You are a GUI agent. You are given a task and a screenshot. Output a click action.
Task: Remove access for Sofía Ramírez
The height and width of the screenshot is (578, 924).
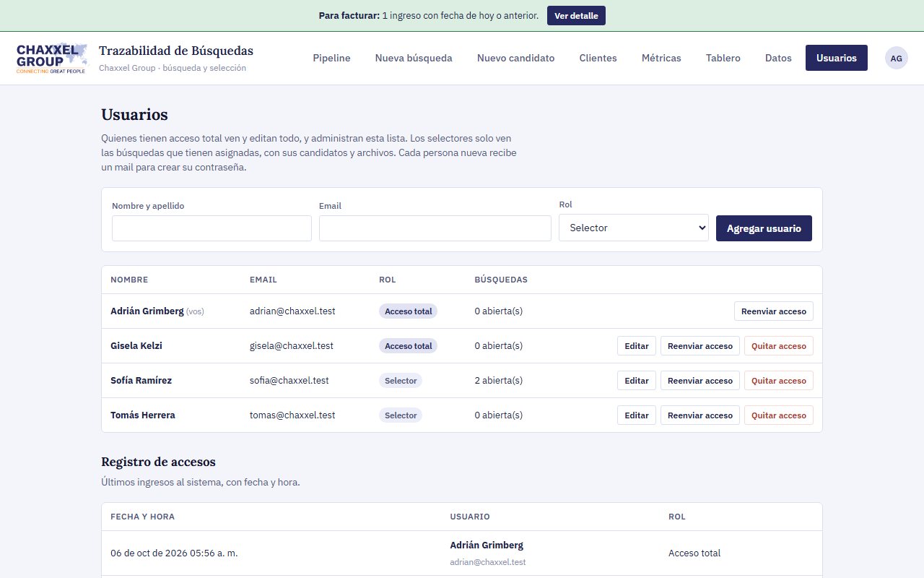tap(779, 381)
